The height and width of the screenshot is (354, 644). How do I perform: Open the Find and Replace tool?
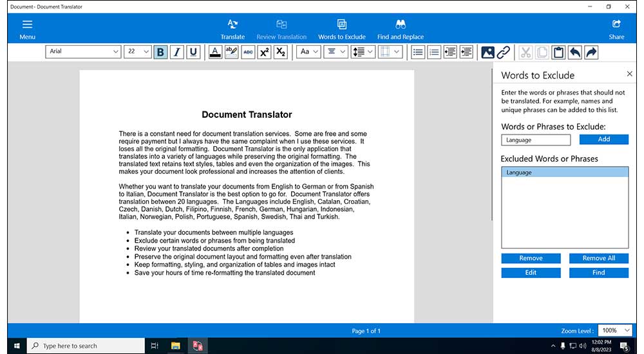click(x=400, y=28)
